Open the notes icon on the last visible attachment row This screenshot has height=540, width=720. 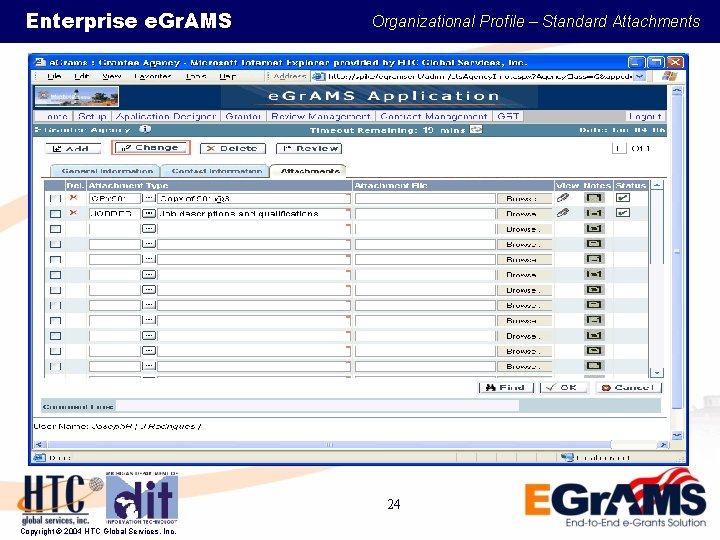pos(594,366)
